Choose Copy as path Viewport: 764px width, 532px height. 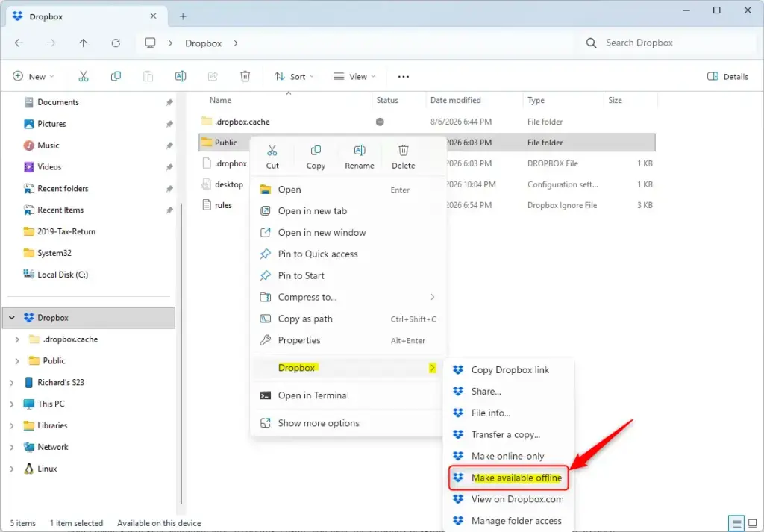point(347,319)
